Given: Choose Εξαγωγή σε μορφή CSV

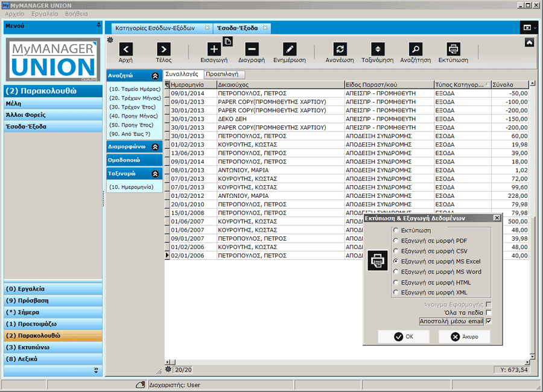Looking at the screenshot, I should [396, 251].
